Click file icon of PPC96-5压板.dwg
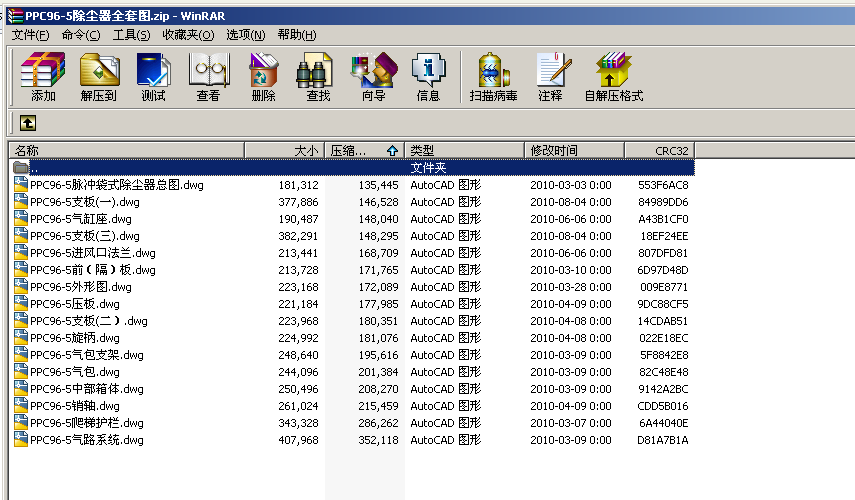This screenshot has width=855, height=500. click(x=21, y=304)
